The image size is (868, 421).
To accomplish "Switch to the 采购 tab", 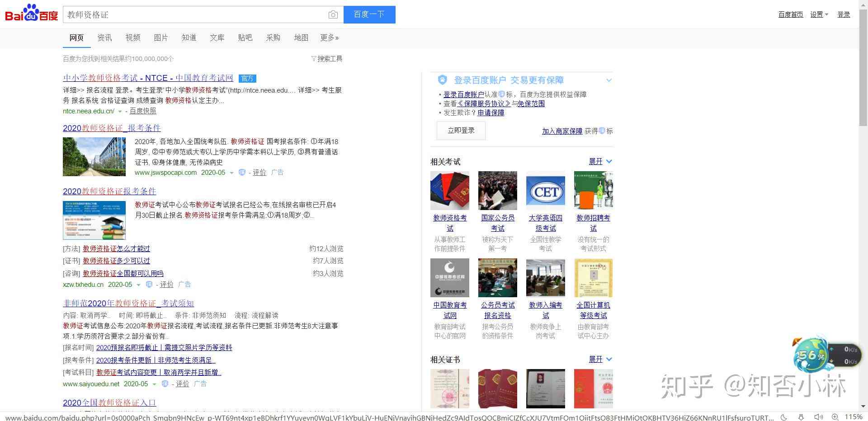I will (x=273, y=37).
